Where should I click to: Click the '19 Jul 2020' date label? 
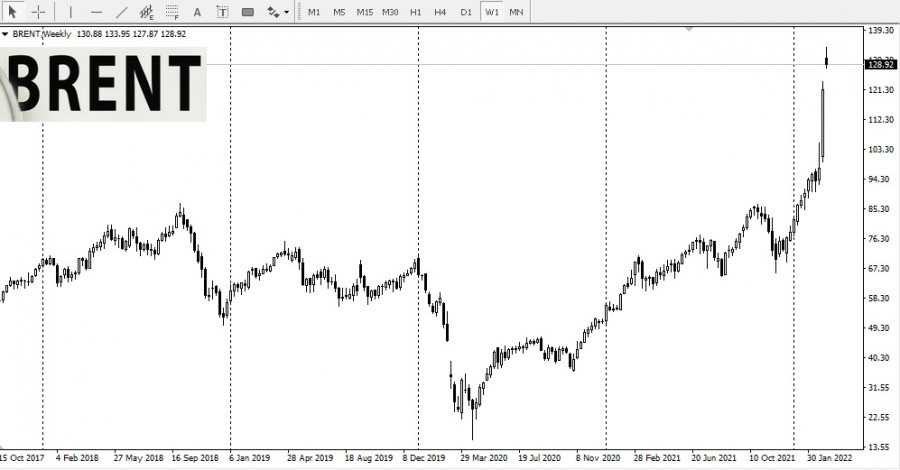tap(540, 458)
